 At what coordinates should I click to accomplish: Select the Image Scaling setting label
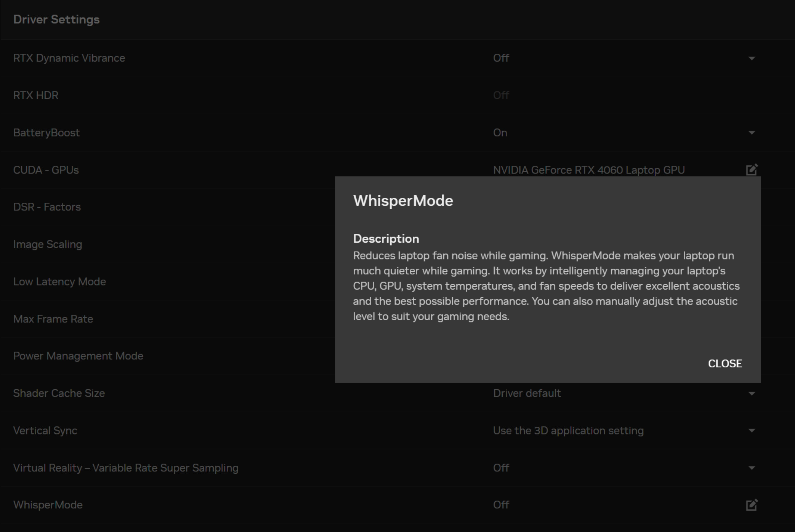[x=48, y=244]
